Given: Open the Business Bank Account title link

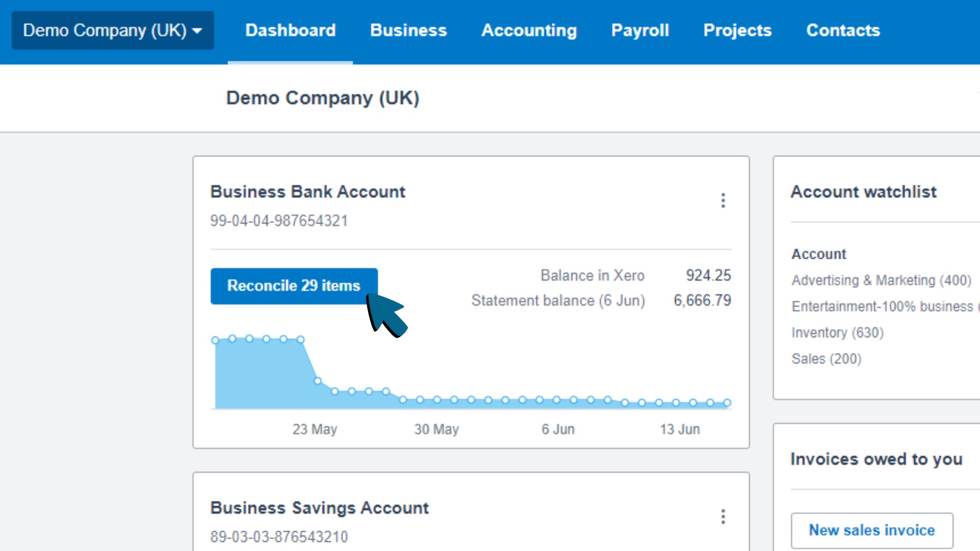Looking at the screenshot, I should click(x=308, y=192).
